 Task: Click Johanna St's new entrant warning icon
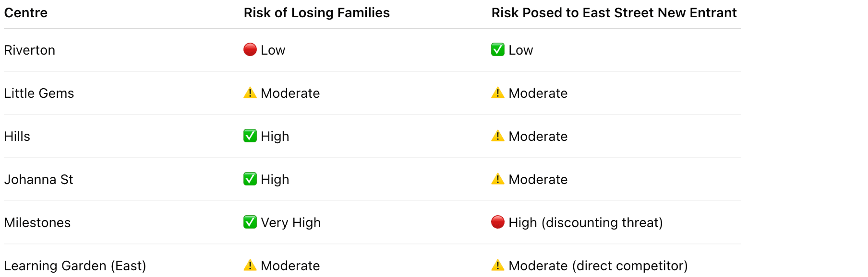[497, 179]
